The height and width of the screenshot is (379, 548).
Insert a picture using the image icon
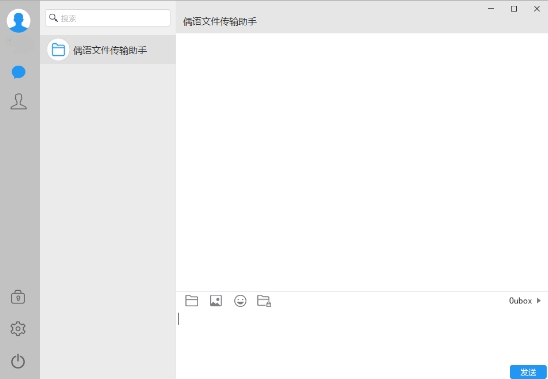tap(216, 301)
